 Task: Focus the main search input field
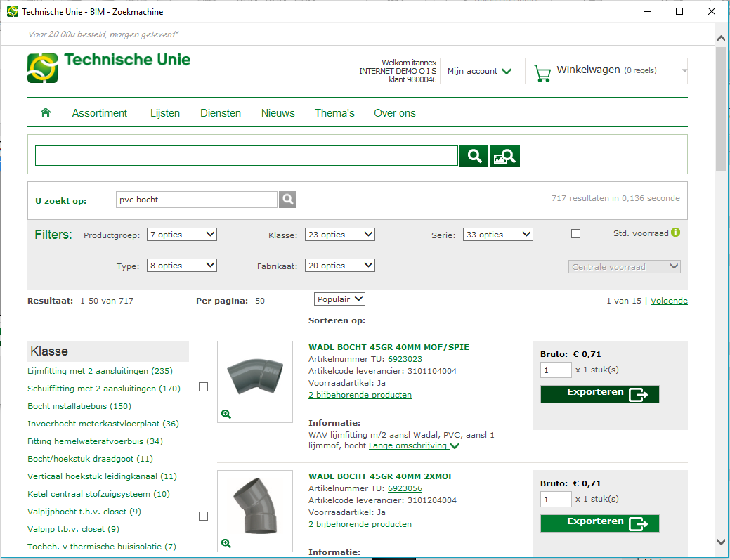click(247, 155)
